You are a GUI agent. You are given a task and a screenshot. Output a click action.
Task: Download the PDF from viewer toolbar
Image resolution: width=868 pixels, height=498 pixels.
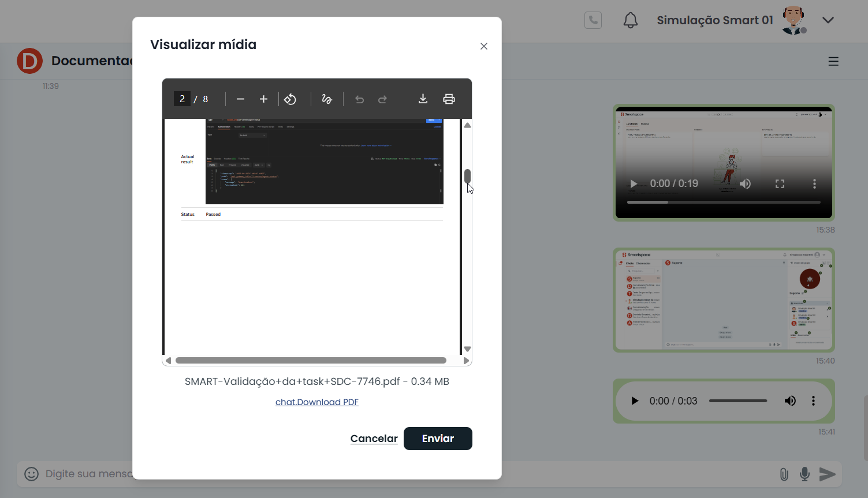click(423, 99)
